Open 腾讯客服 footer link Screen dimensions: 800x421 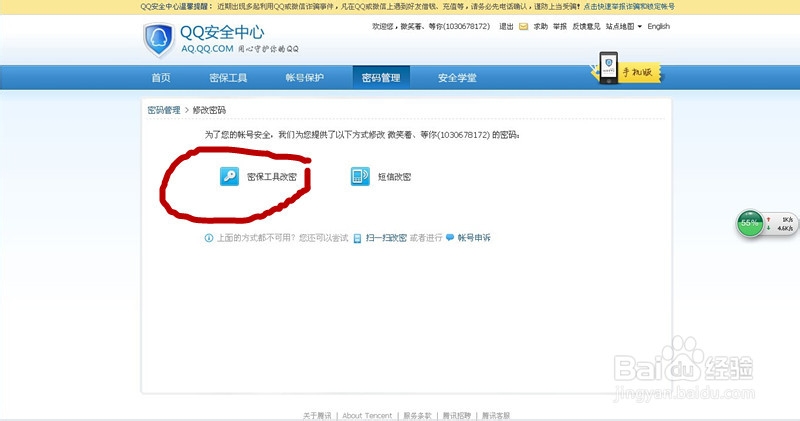496,416
